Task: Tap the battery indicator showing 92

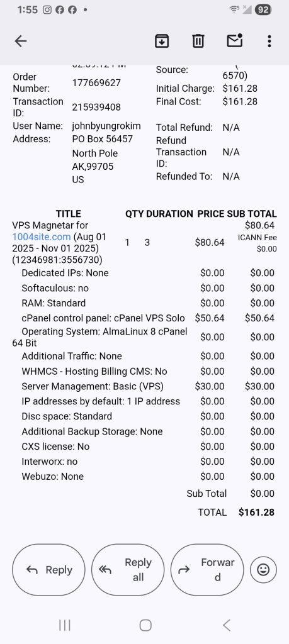Action: 263,9
